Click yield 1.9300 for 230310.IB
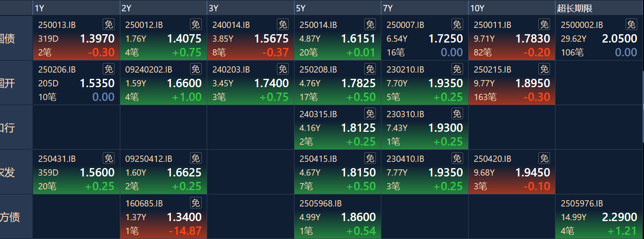 click(446, 128)
